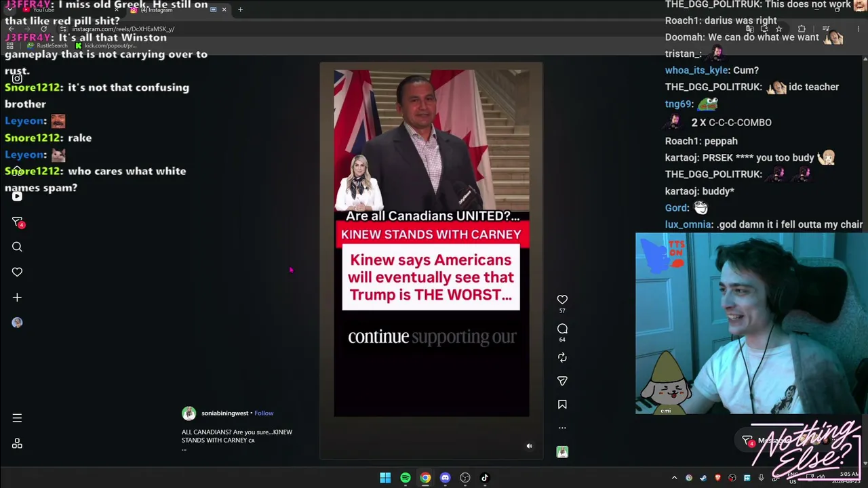868x488 pixels.
Task: Like the reel with the heart icon
Action: pyautogui.click(x=562, y=300)
